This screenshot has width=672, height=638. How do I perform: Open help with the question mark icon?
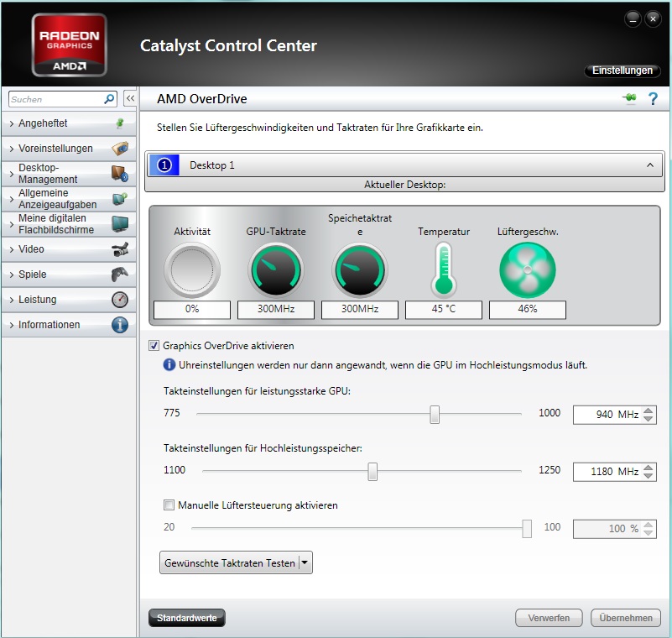click(653, 98)
